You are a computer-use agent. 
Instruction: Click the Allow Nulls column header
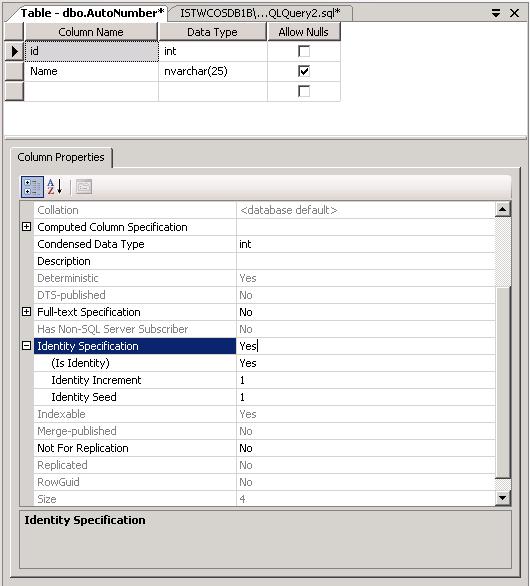click(303, 32)
